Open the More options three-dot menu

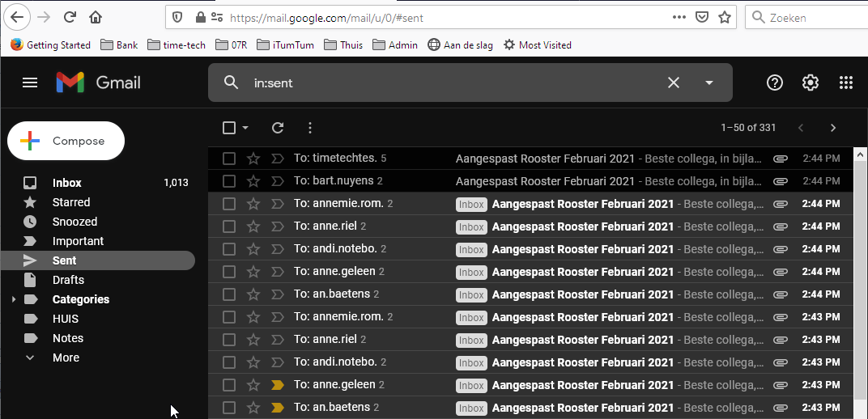tap(310, 129)
